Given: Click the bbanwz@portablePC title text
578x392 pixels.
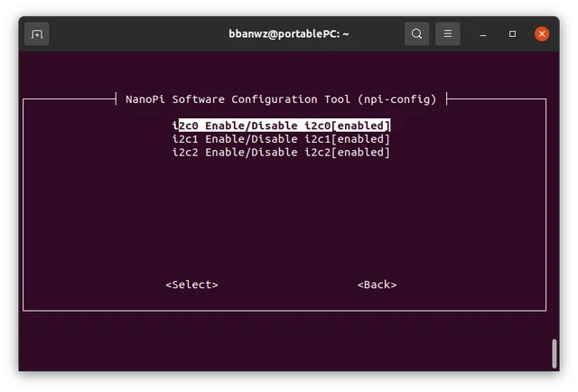Looking at the screenshot, I should click(x=289, y=34).
